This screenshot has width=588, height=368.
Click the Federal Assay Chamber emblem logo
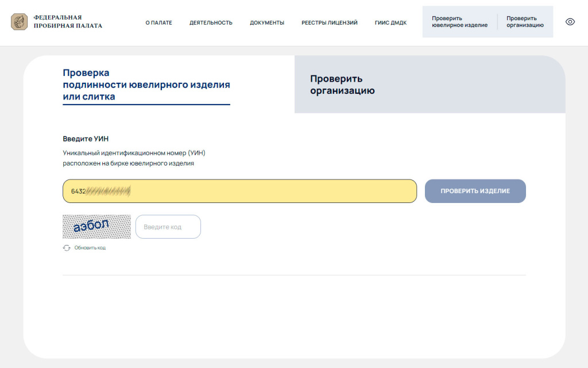click(19, 22)
